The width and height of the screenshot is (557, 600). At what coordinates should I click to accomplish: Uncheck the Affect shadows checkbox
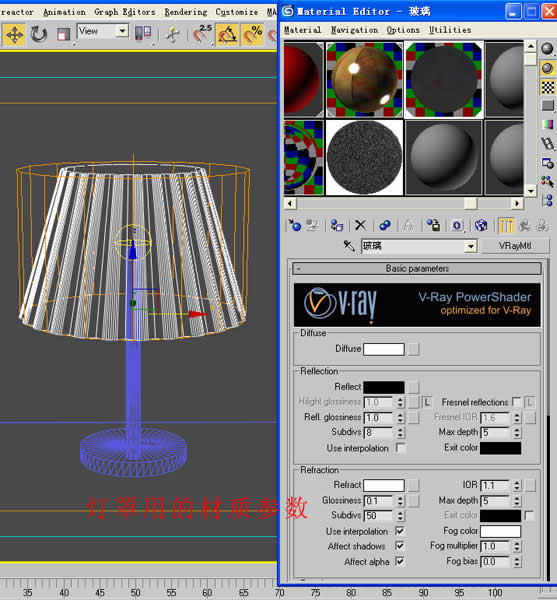(x=400, y=546)
